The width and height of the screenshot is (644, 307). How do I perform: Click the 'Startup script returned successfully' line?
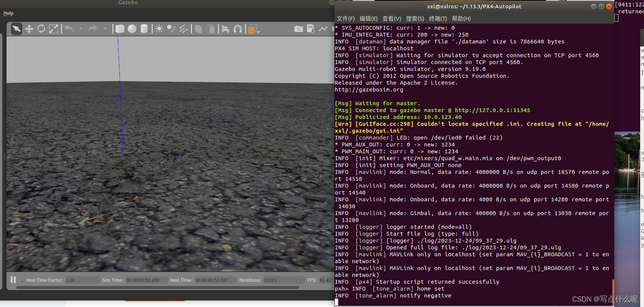pyautogui.click(x=417, y=282)
